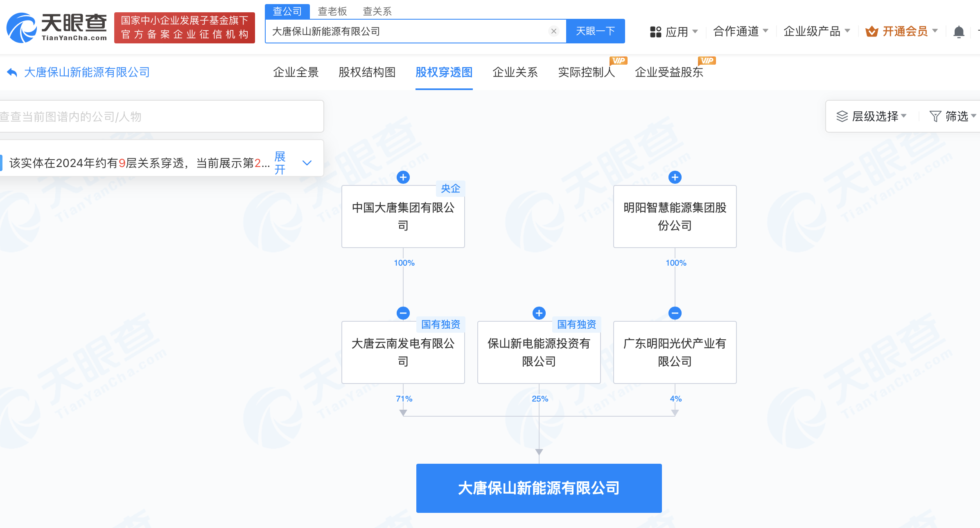Image resolution: width=980 pixels, height=528 pixels.
Task: Expand shareholders above 中国大唐集团有限公司
Action: (403, 177)
